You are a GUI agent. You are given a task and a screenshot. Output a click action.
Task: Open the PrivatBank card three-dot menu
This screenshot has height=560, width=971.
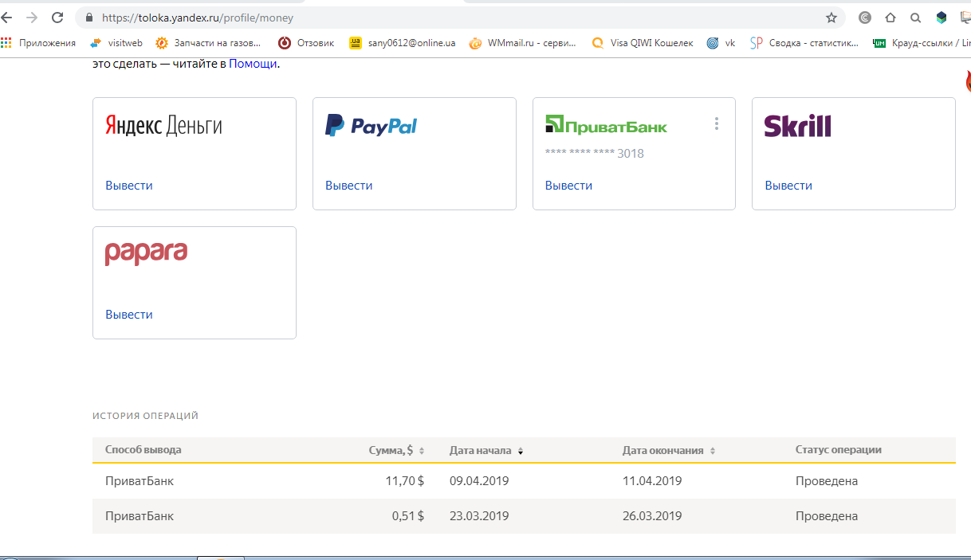pyautogui.click(x=717, y=123)
